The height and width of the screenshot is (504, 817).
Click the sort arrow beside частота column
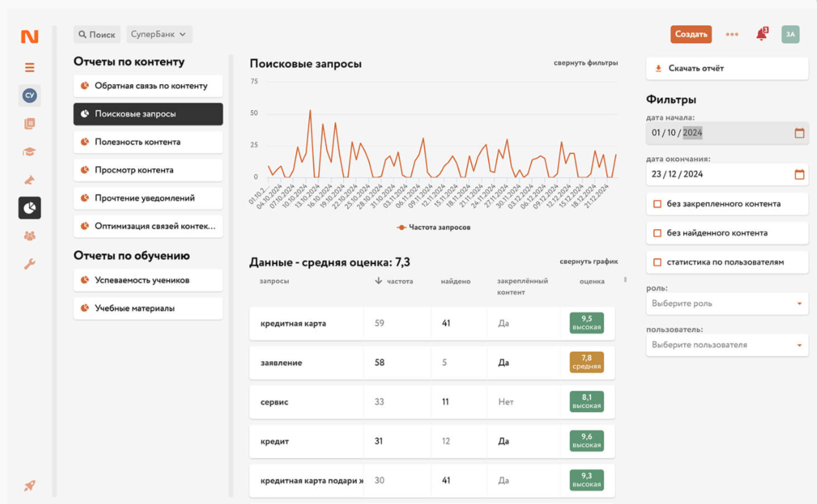click(379, 281)
